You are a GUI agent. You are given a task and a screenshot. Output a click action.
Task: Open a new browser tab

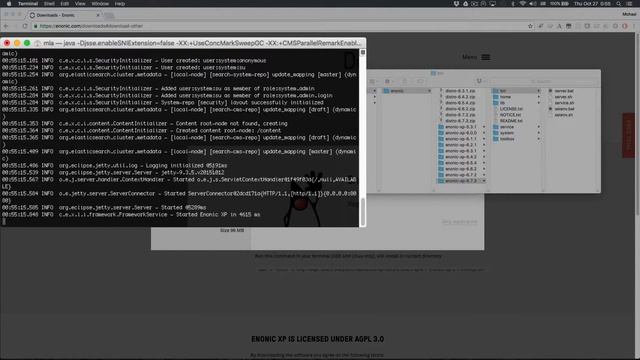tap(109, 16)
